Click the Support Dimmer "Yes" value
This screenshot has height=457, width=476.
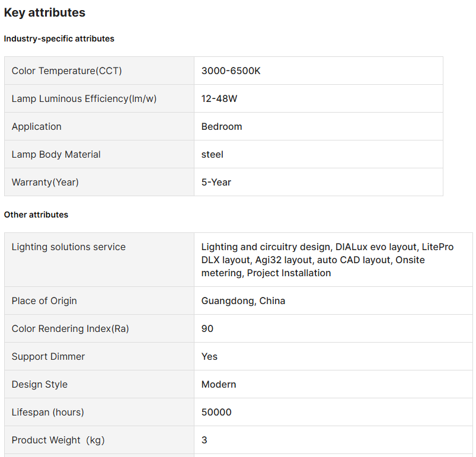(209, 357)
